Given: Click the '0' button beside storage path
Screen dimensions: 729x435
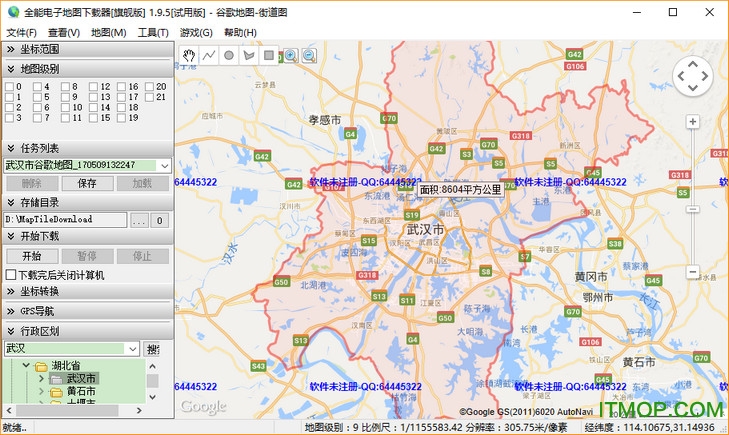Looking at the screenshot, I should (159, 220).
